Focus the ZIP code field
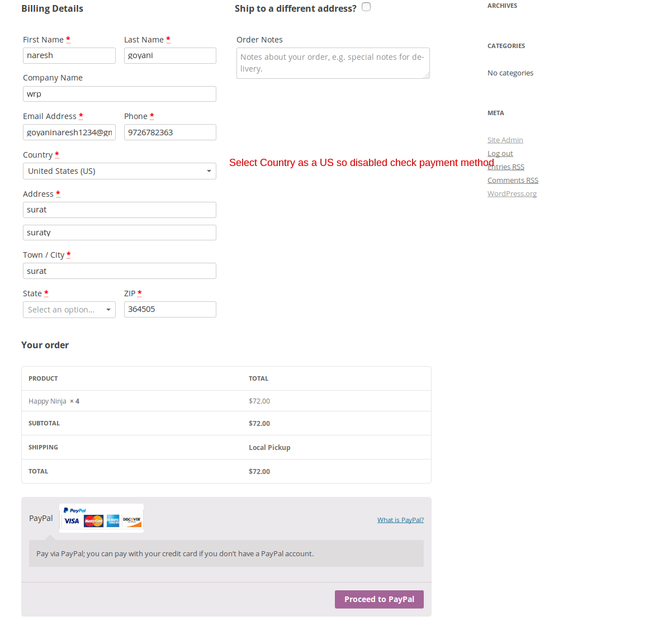The height and width of the screenshot is (630, 672). click(170, 309)
